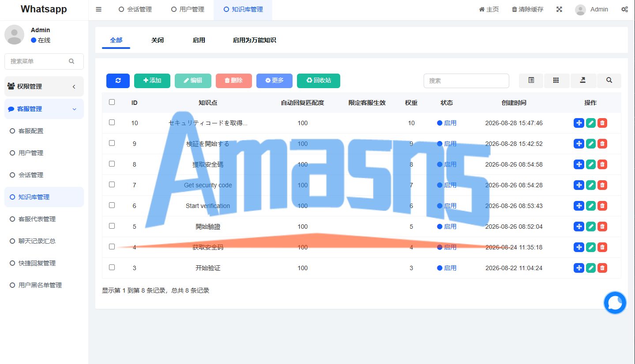Expand the 权限管理 menu group
The height and width of the screenshot is (364, 635).
44,86
